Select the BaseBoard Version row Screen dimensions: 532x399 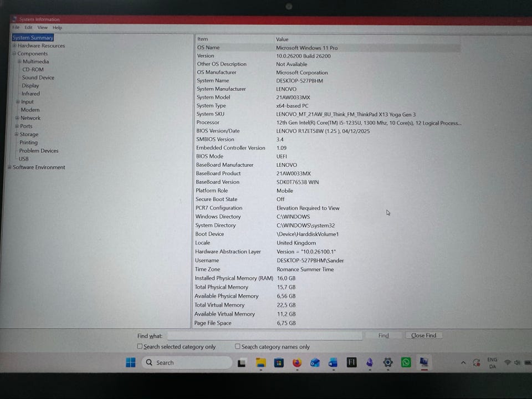(x=328, y=182)
